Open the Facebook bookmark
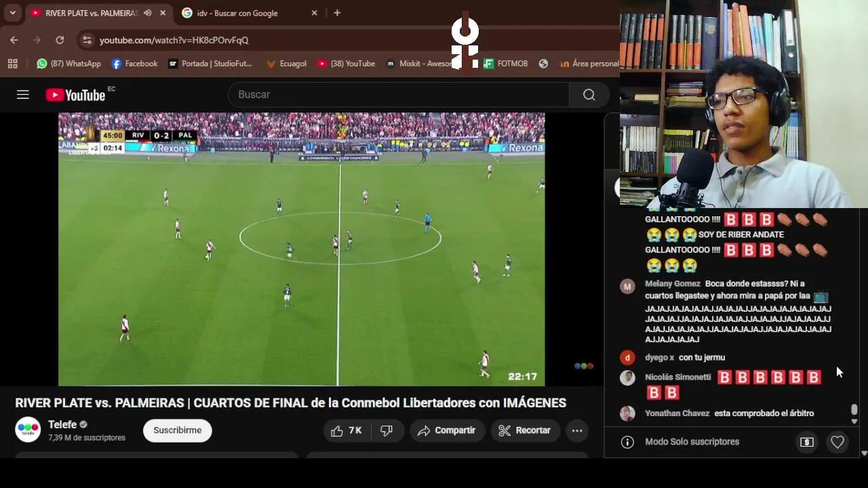The width and height of the screenshot is (868, 488). pos(134,64)
